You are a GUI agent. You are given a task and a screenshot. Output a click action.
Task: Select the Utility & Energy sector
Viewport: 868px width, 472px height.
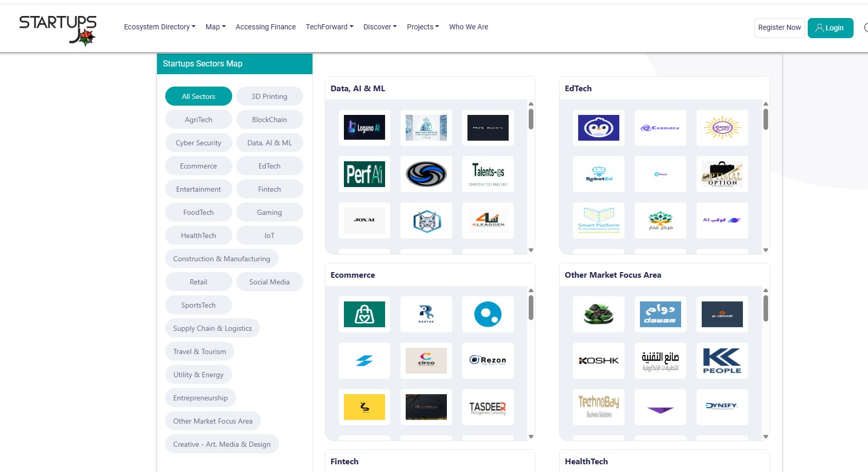pos(199,375)
